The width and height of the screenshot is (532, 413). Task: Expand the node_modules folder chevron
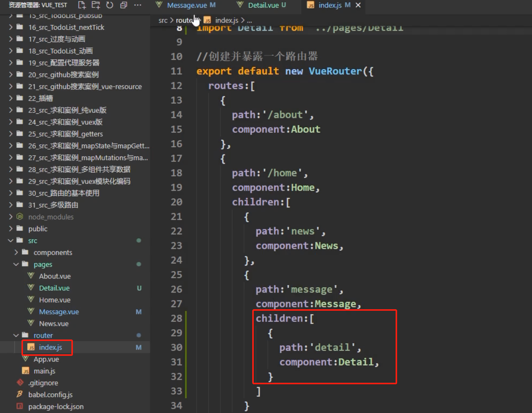tap(11, 217)
